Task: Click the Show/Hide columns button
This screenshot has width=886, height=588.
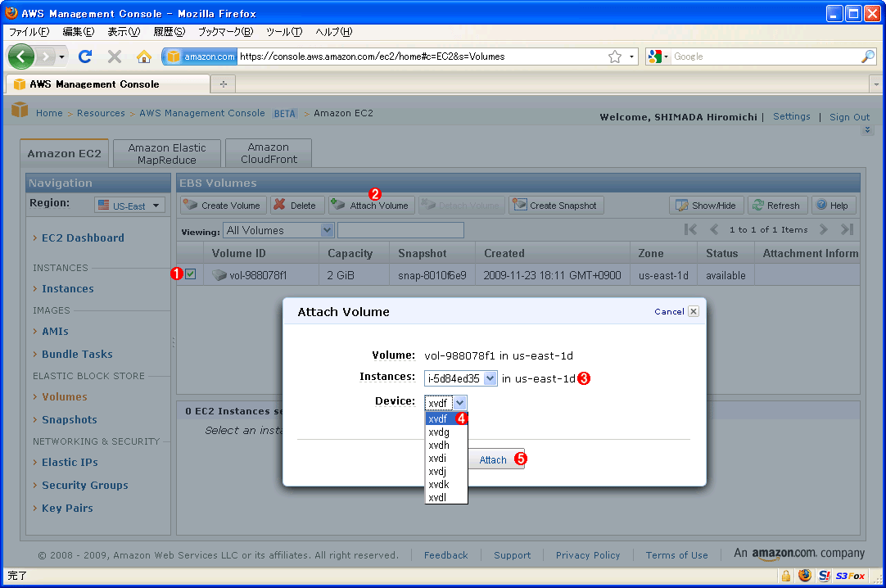Action: tap(707, 205)
